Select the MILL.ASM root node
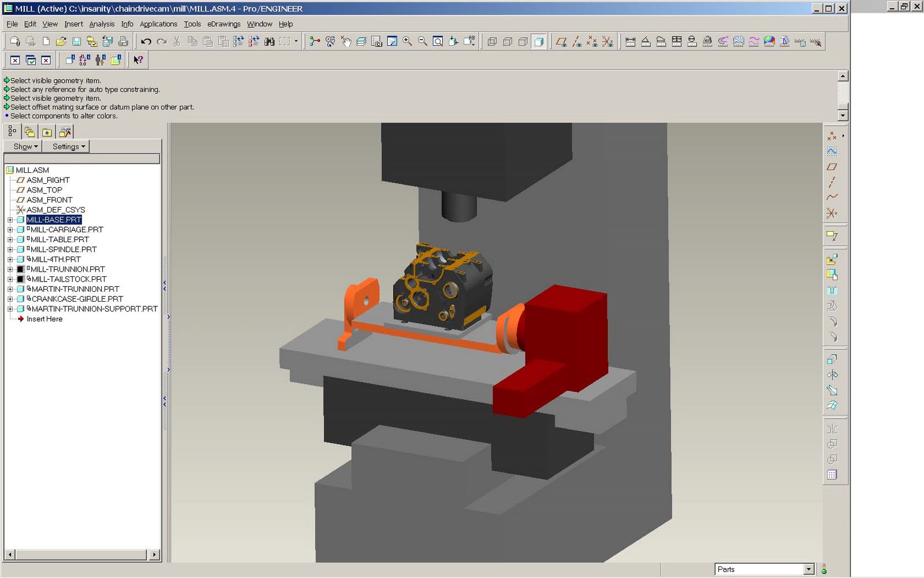Screen dimensions: 924x578 pyautogui.click(x=32, y=171)
